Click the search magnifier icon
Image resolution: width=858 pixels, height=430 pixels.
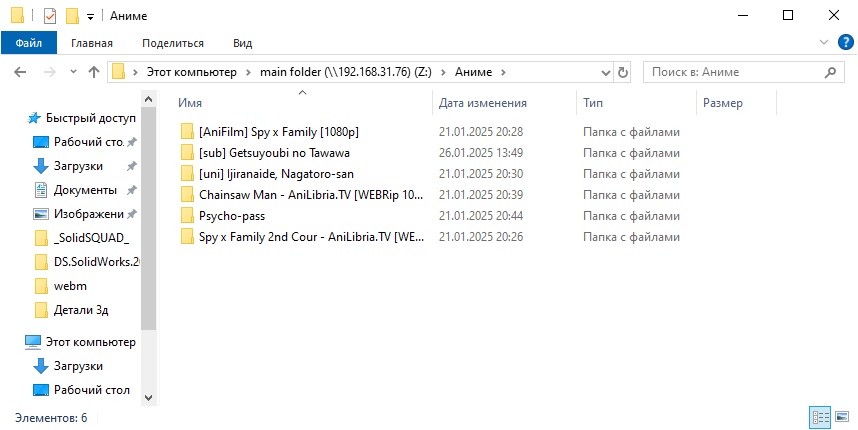pyautogui.click(x=830, y=72)
